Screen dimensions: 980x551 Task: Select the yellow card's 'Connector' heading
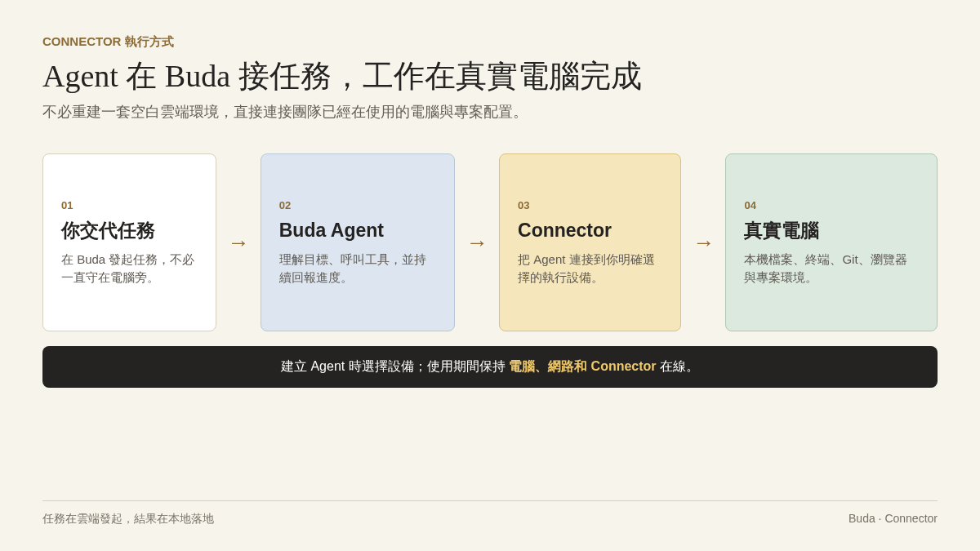(564, 231)
